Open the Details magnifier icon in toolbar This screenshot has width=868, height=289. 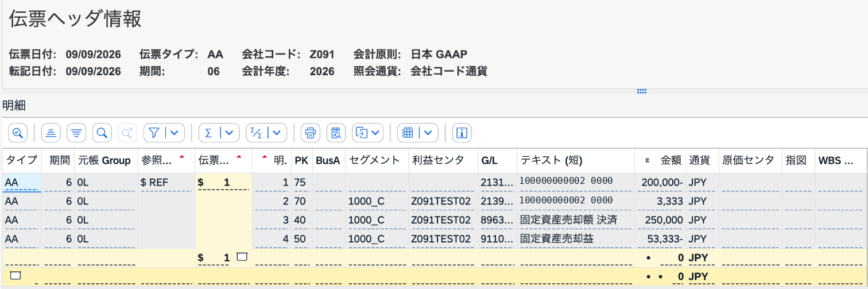[x=18, y=133]
